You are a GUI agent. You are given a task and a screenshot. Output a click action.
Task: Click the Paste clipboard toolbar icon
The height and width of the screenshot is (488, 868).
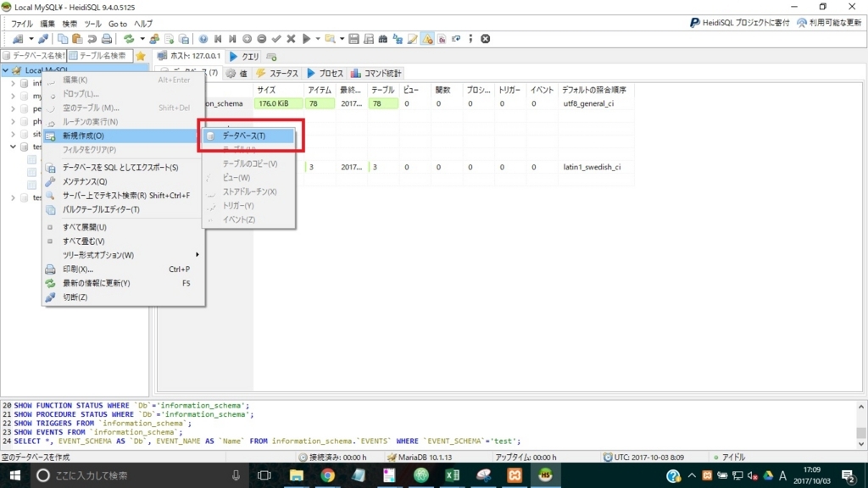[77, 39]
